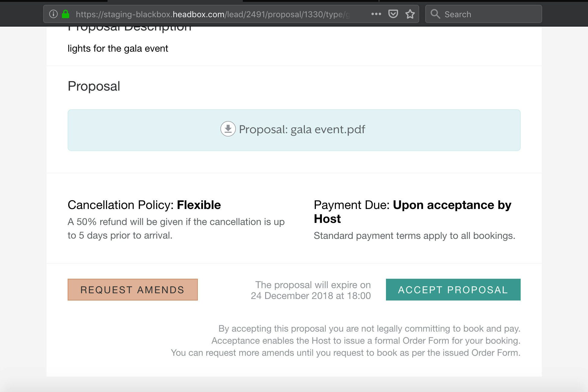Save page to Pocket
Screen dimensions: 588x392
point(393,14)
